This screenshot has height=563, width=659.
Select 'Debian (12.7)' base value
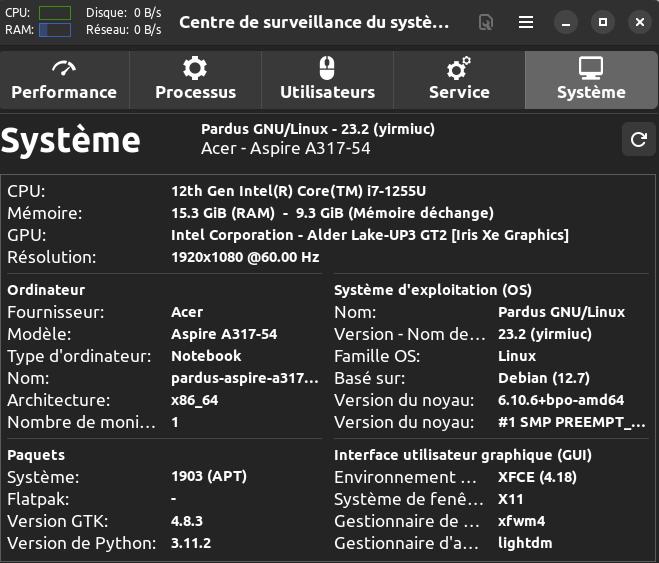click(544, 378)
